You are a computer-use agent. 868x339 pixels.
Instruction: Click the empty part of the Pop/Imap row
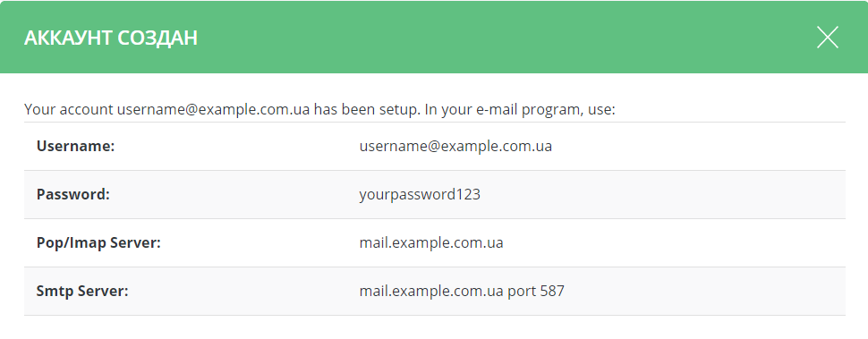(676, 242)
